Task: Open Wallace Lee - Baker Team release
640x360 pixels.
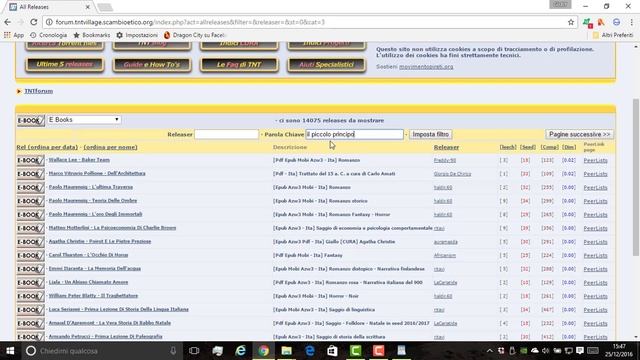Action: coord(79,160)
